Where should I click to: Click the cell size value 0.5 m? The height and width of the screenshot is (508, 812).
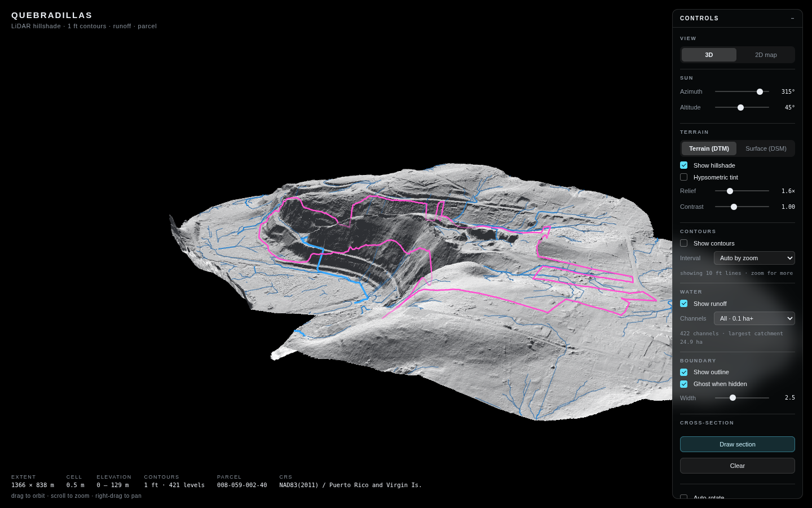(76, 485)
